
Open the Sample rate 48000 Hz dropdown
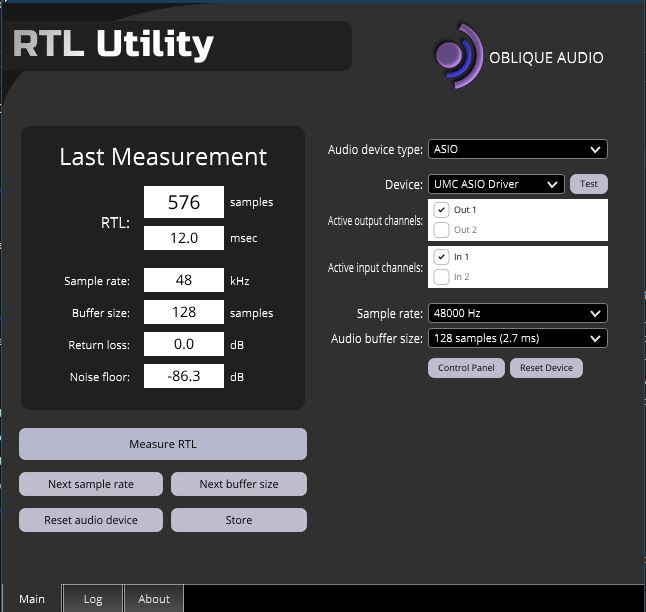517,313
